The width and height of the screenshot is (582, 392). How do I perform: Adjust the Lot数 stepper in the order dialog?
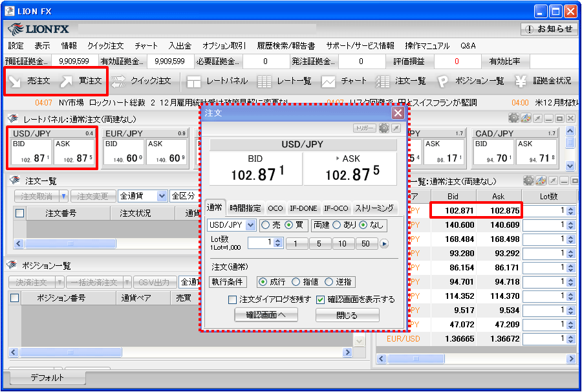point(278,243)
